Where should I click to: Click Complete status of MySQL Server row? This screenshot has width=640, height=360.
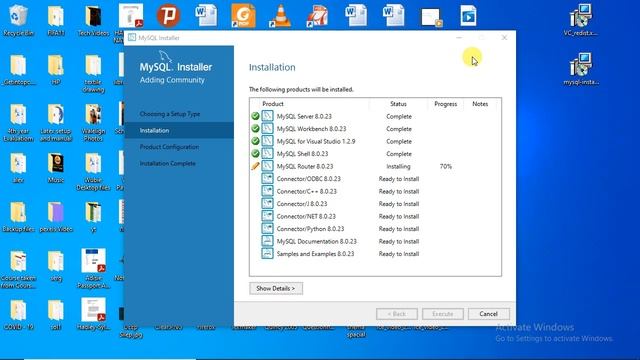pos(399,116)
